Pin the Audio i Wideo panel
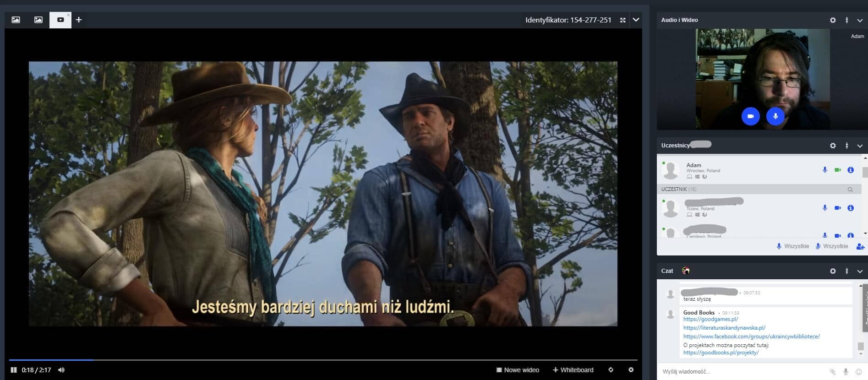 pos(846,20)
